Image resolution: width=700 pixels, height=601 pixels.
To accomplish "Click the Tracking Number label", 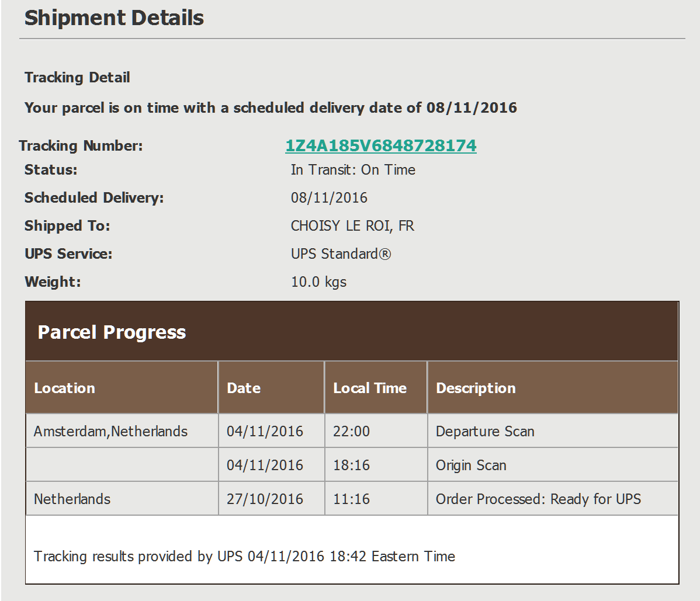I will click(x=81, y=146).
